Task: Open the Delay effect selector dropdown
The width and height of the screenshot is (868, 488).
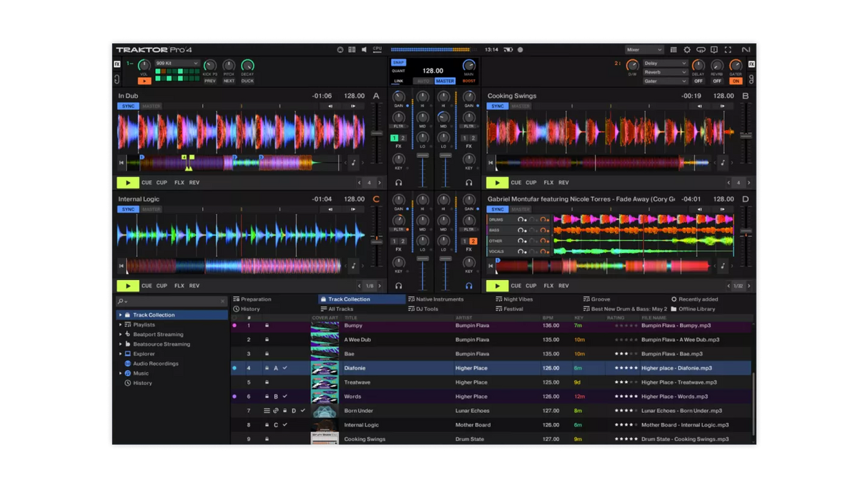Action: tap(666, 64)
